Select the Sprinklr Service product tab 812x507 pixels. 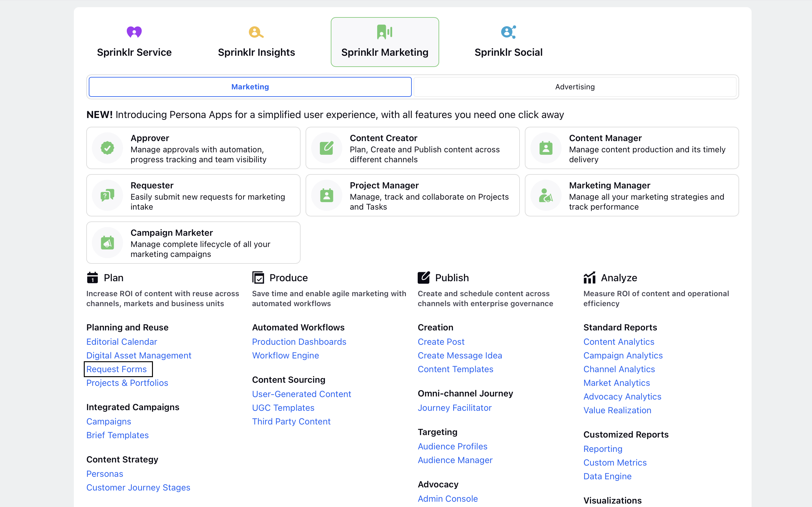pyautogui.click(x=134, y=42)
